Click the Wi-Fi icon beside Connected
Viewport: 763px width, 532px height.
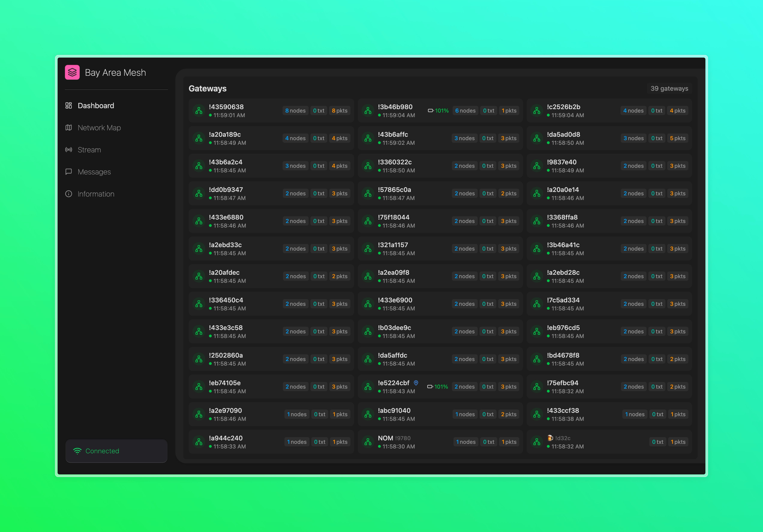pos(77,451)
